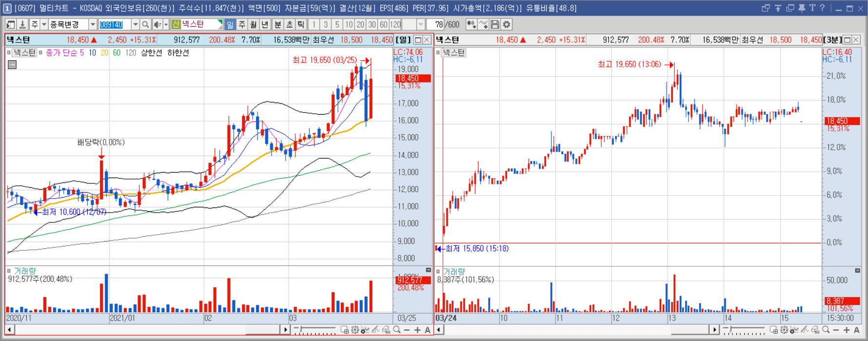Open the speaker icon dropdown arrow
The image size is (868, 341).
(x=166, y=24)
